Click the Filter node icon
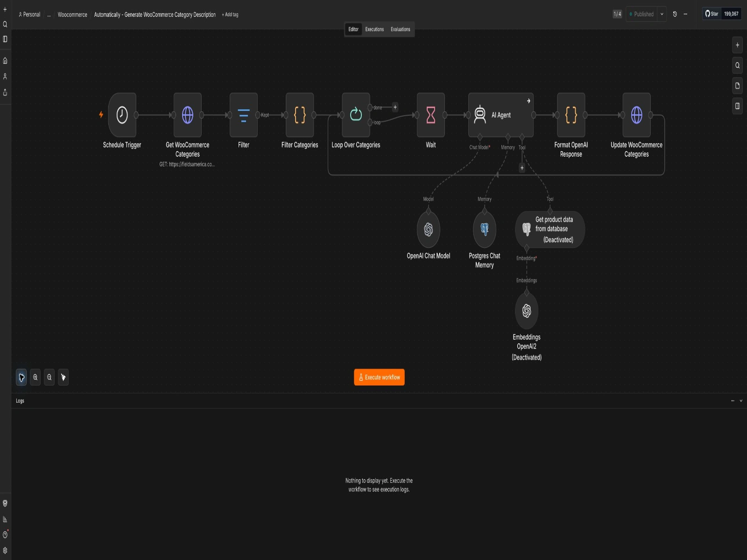Viewport: 747px width, 560px height. point(244,115)
